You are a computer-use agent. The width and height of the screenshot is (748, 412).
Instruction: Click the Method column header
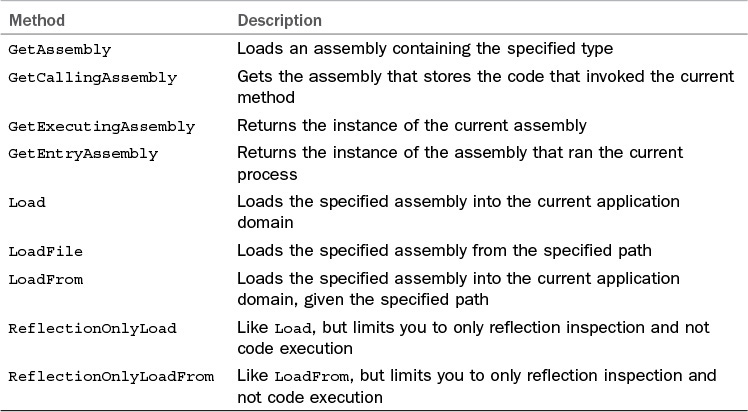point(36,19)
